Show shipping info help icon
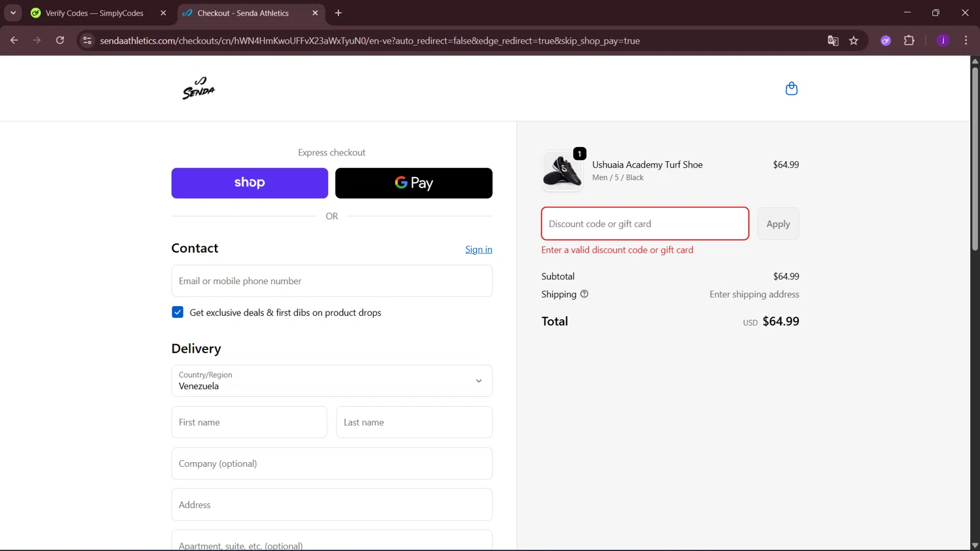980x551 pixels. (x=584, y=294)
